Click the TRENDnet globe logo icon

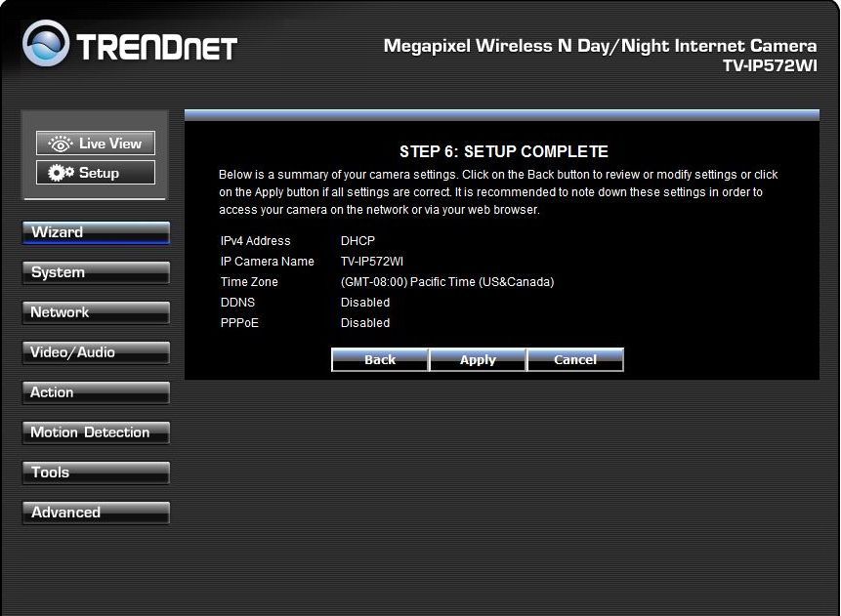(46, 43)
